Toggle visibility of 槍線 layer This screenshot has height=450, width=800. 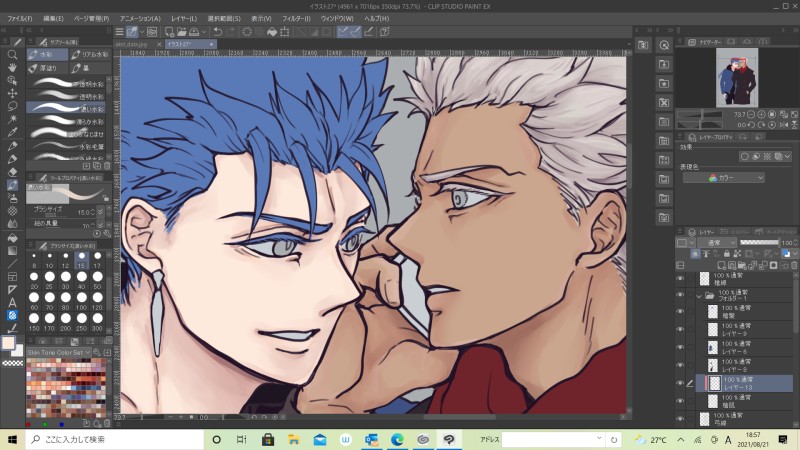click(x=680, y=279)
